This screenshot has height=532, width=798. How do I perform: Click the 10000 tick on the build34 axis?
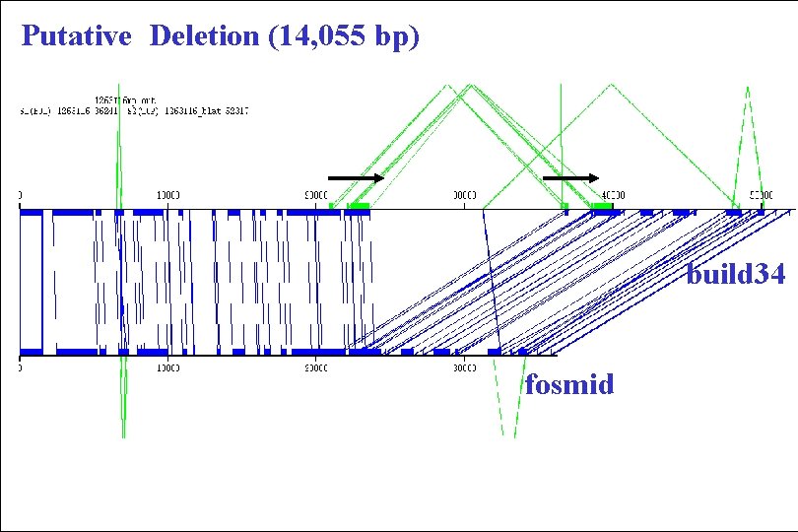tap(167, 195)
